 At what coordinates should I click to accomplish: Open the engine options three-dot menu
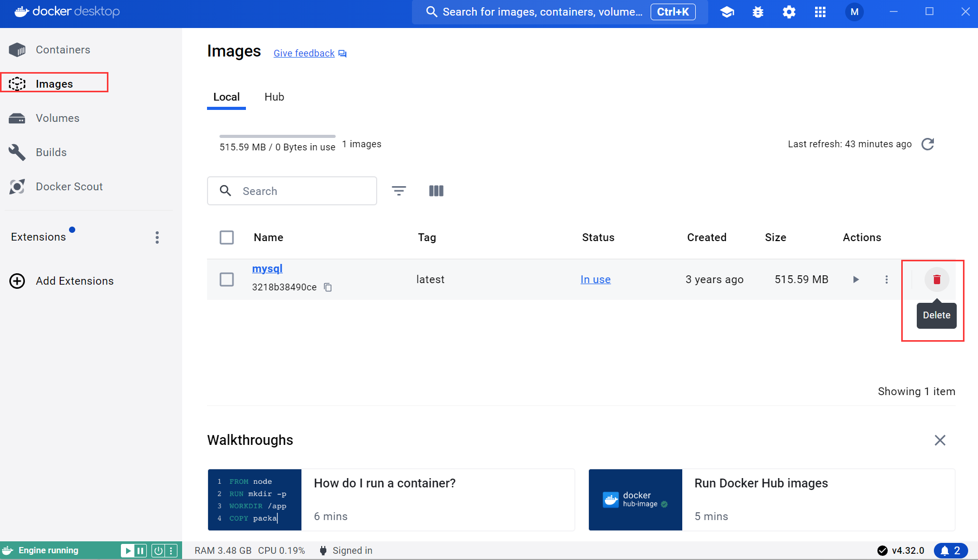[171, 551]
